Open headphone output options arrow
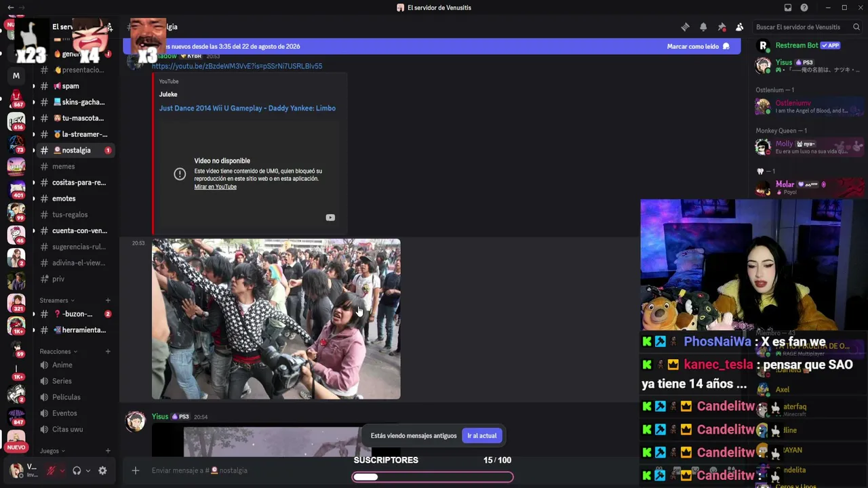 point(88,470)
